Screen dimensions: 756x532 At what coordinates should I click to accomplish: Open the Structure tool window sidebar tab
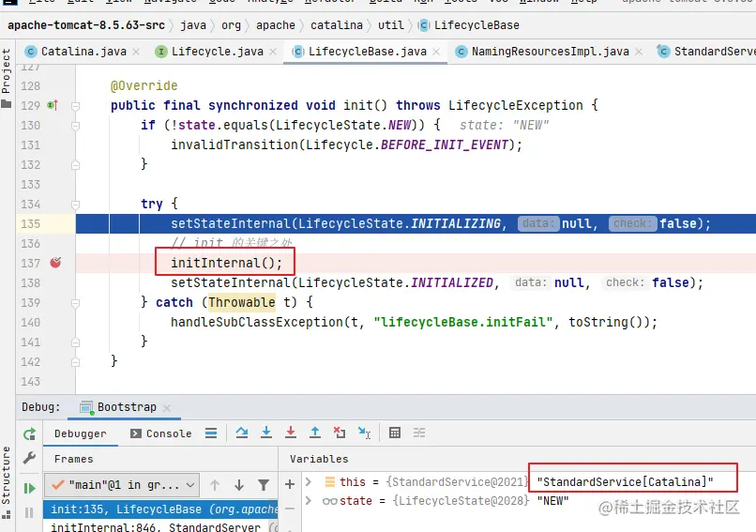6,482
